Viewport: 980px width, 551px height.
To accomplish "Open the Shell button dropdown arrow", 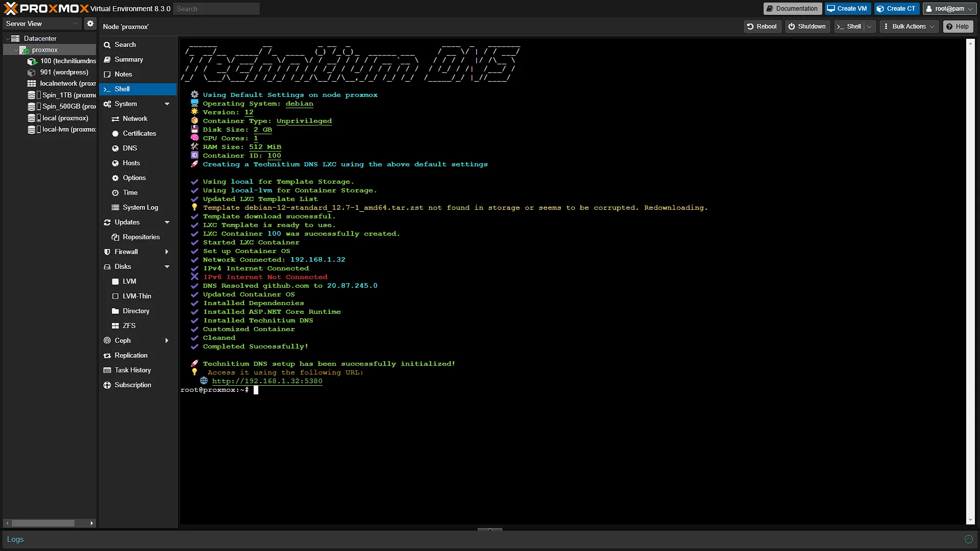I will (x=870, y=27).
